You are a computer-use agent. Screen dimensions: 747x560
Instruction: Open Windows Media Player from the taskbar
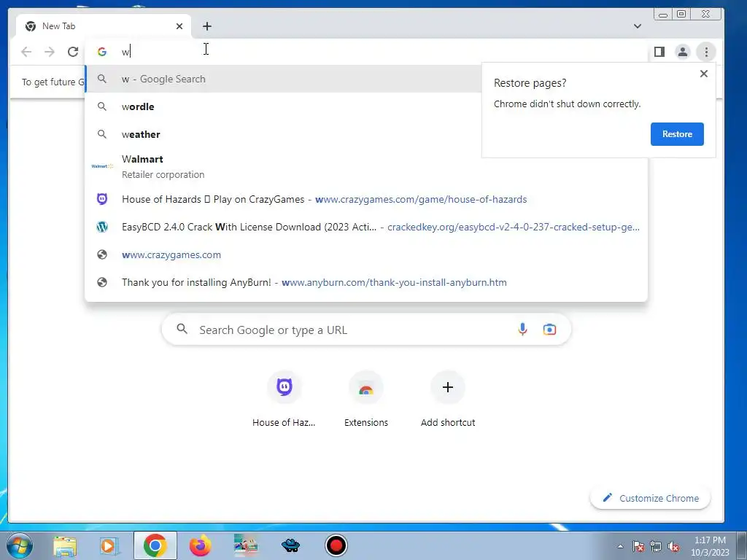[109, 546]
